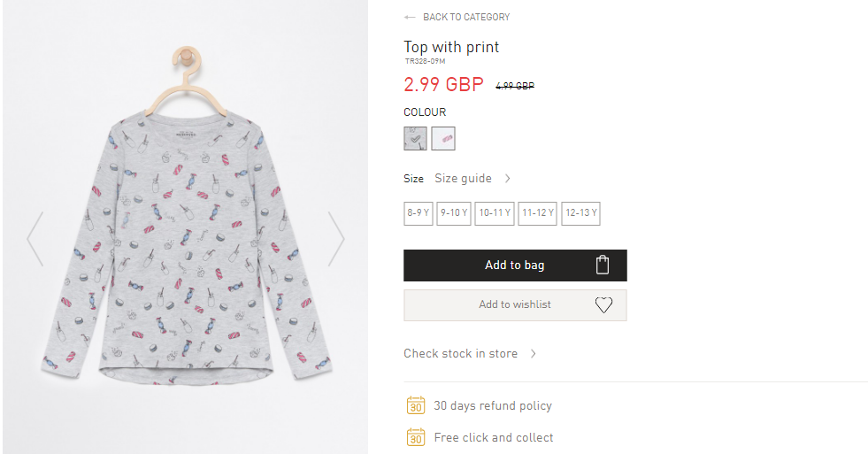868x454 pixels.
Task: Click the back arrow beside Back to Category
Action: coord(410,17)
